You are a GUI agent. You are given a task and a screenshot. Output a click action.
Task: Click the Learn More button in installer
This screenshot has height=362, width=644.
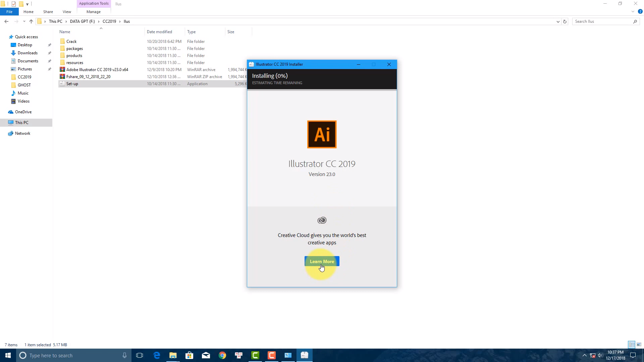click(322, 261)
